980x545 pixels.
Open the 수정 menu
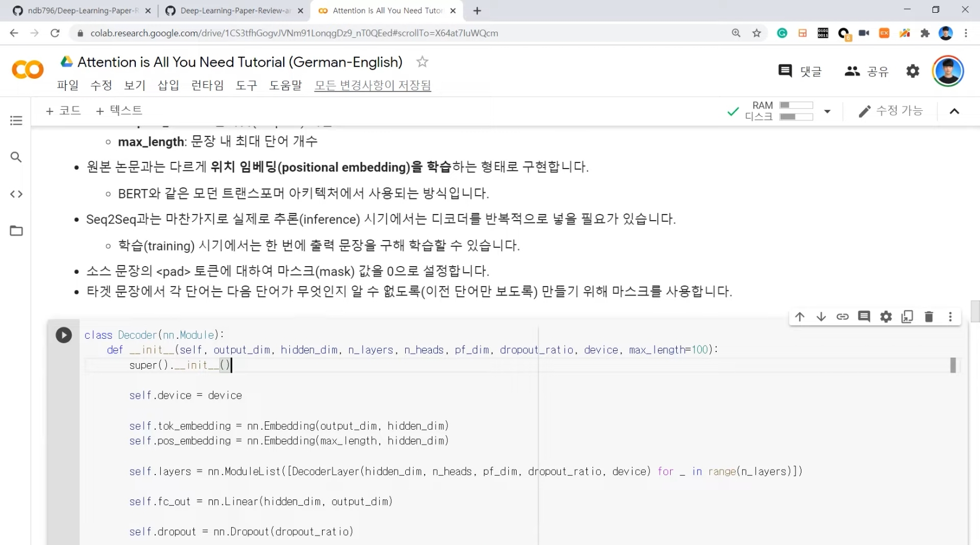[101, 85]
